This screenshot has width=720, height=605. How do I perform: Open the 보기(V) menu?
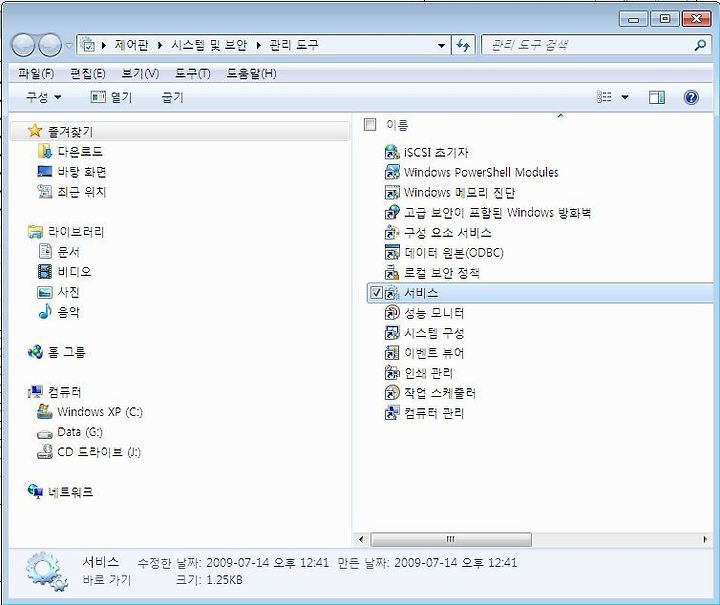(x=140, y=73)
